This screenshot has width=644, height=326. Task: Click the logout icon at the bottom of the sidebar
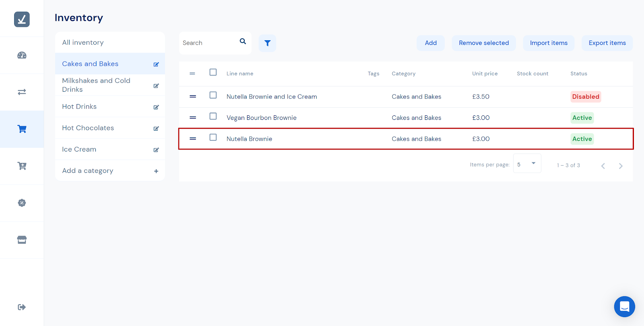(22, 307)
